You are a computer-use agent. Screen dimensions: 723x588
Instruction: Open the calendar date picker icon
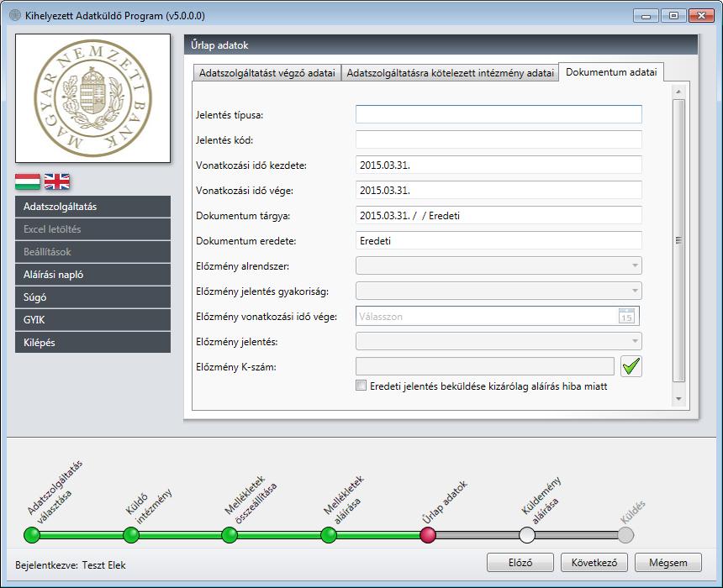[x=626, y=316]
